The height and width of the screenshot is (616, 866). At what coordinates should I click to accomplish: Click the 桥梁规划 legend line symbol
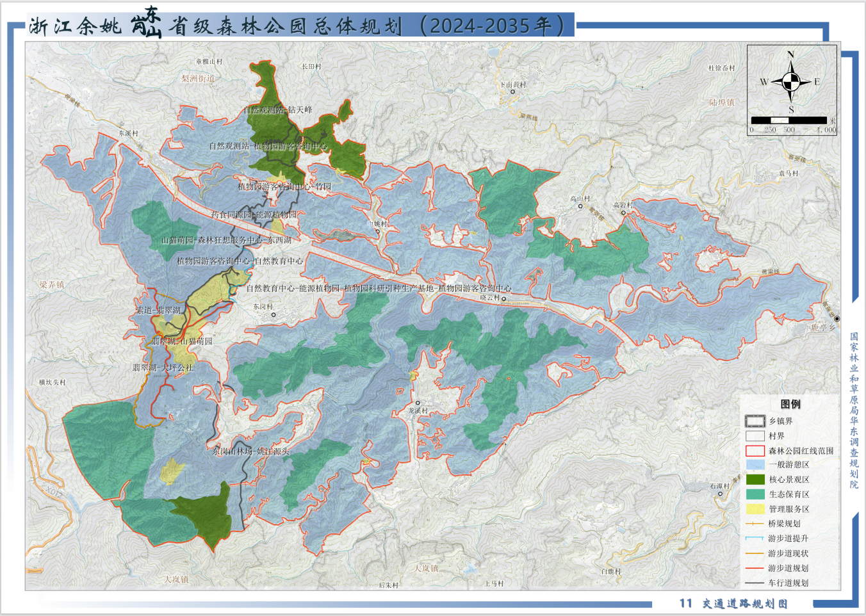(x=755, y=524)
